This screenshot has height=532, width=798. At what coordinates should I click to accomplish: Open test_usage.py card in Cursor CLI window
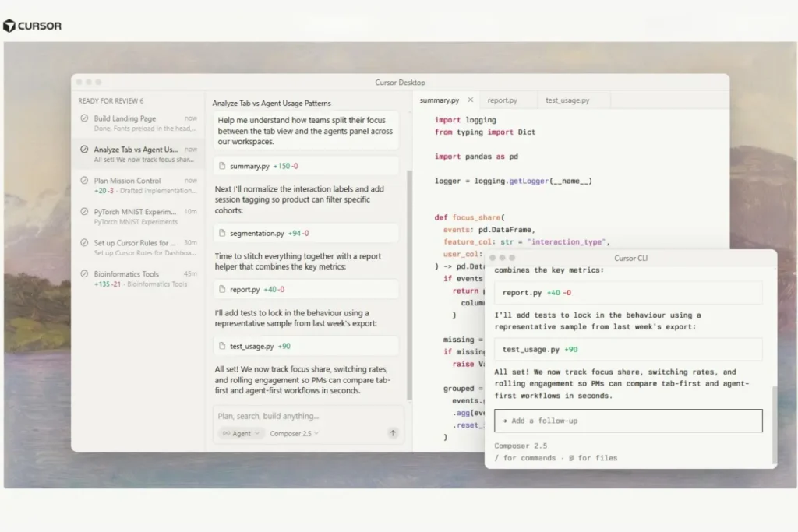point(628,350)
